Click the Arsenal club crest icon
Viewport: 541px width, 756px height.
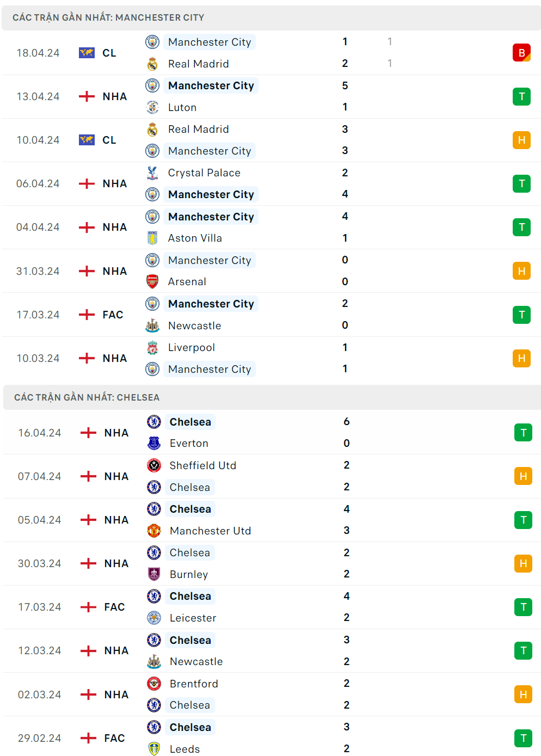pyautogui.click(x=152, y=281)
